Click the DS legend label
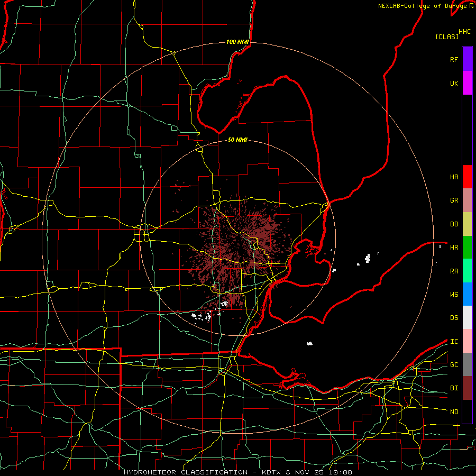The height and width of the screenshot is (476, 476). 454,318
